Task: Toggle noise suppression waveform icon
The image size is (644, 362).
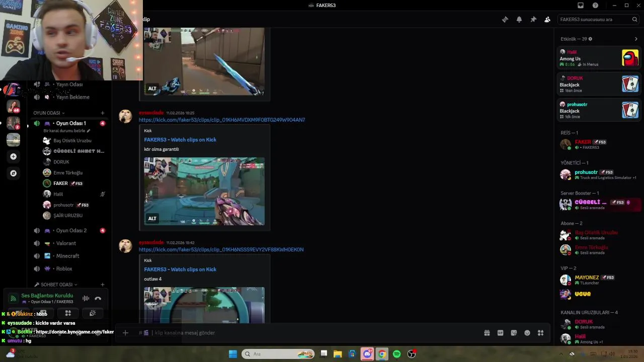Action: [86, 298]
